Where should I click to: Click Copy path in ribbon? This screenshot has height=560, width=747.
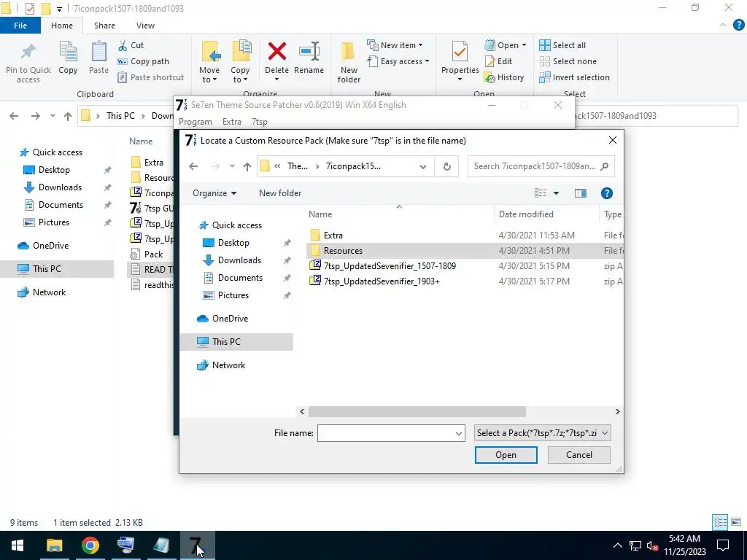point(143,61)
